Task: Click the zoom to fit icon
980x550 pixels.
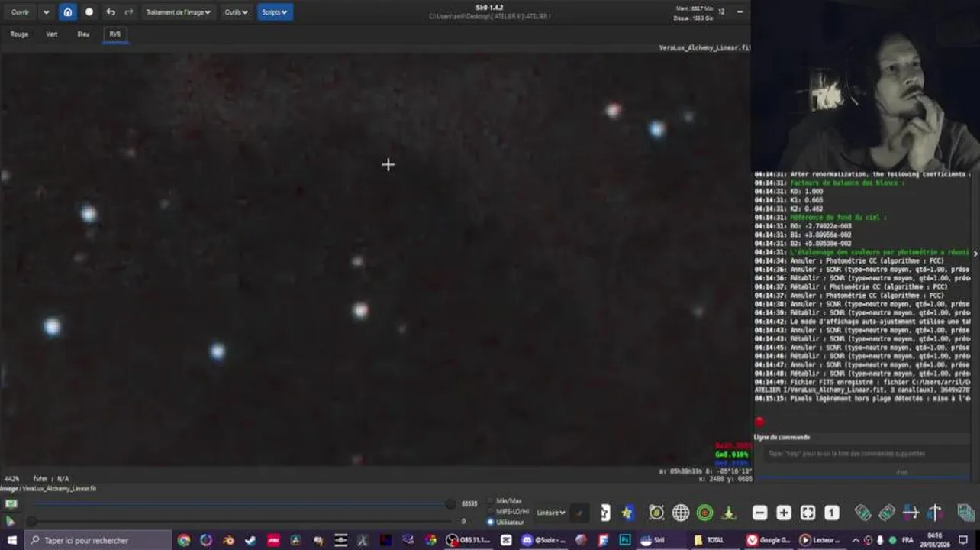Action: click(808, 513)
